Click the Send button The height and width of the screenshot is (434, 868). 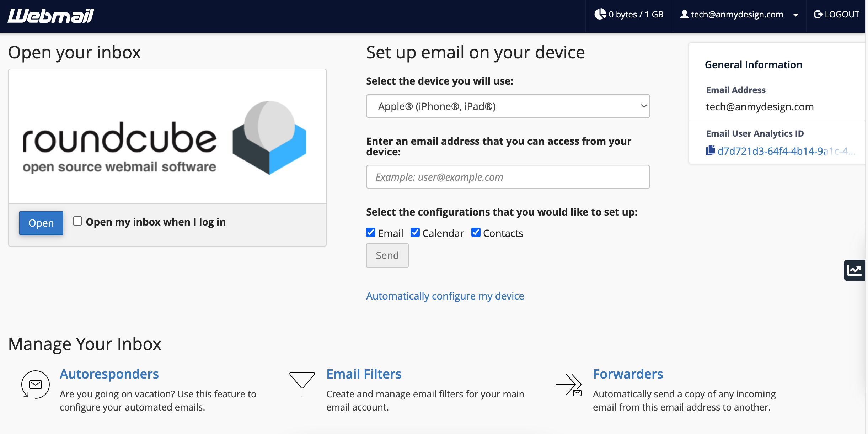pos(387,255)
